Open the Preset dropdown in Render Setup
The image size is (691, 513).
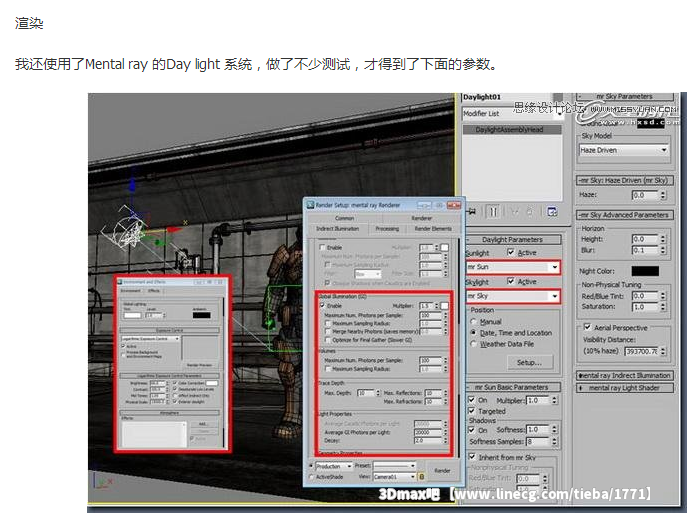pyautogui.click(x=394, y=465)
